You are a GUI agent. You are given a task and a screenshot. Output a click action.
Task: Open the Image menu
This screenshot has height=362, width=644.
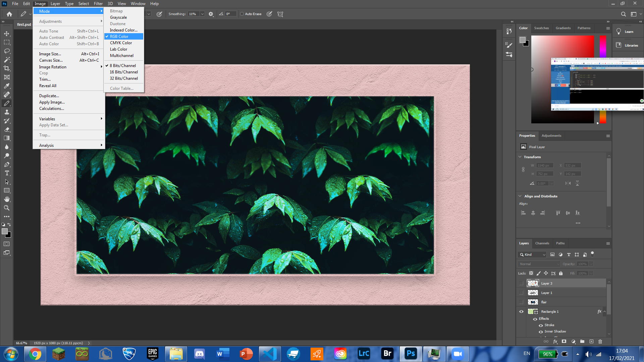(x=40, y=4)
